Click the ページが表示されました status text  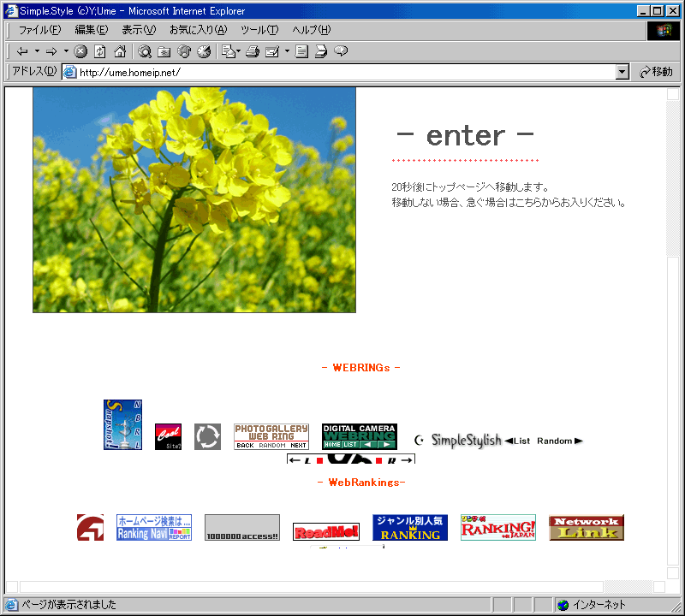coord(69,605)
